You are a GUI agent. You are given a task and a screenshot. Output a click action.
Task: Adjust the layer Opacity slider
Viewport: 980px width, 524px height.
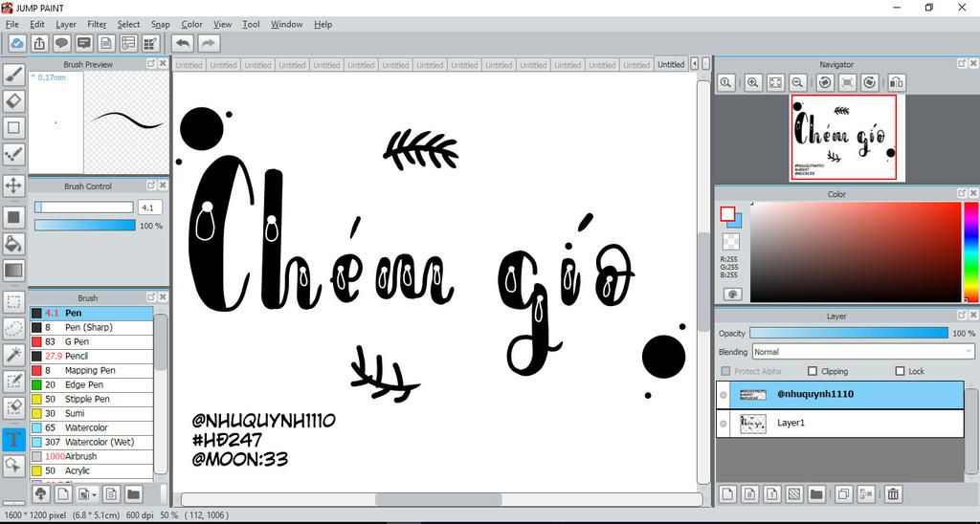(x=849, y=334)
